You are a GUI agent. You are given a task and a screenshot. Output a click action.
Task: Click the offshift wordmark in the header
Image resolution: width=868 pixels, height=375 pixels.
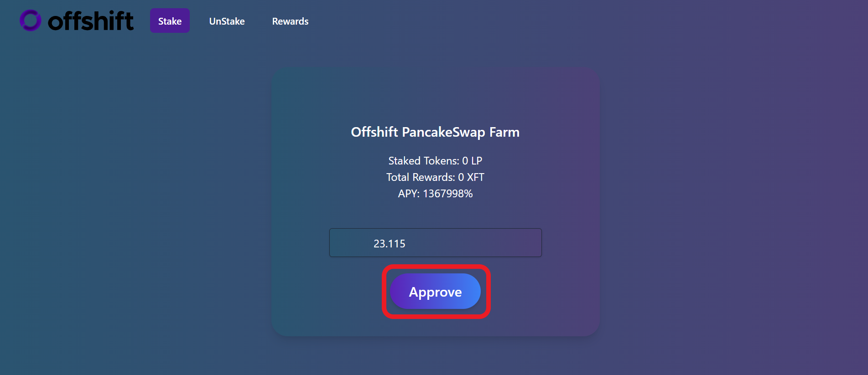[91, 21]
